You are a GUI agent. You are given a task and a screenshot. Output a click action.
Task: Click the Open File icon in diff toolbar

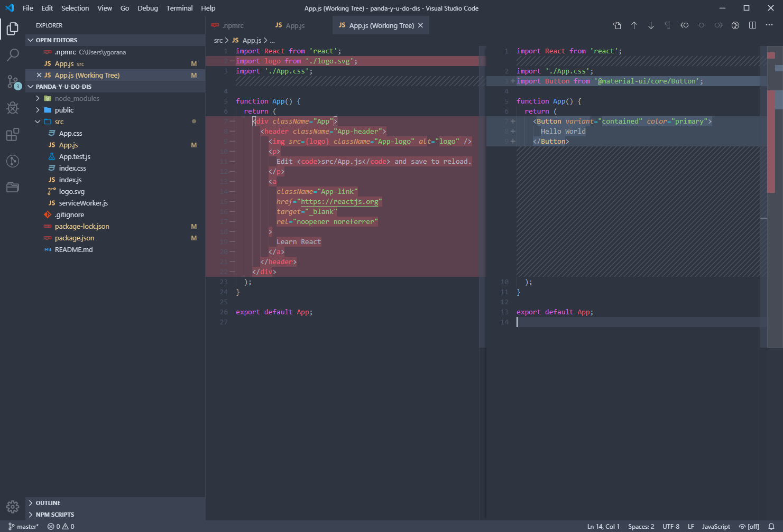pyautogui.click(x=617, y=25)
